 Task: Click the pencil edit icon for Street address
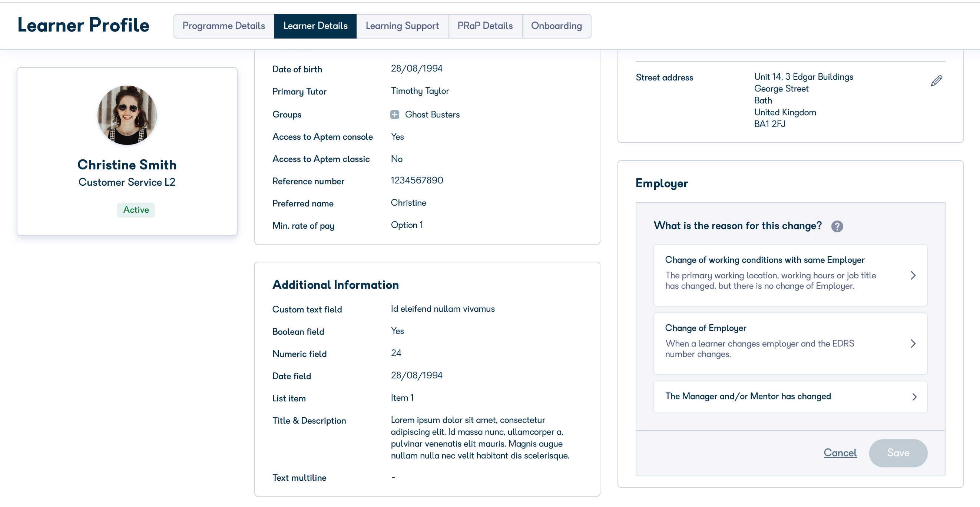[936, 81]
